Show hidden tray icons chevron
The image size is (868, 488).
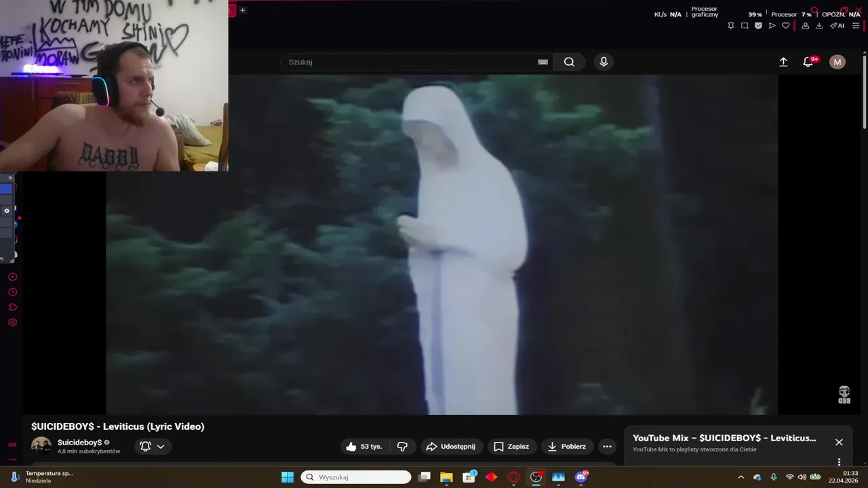(741, 477)
